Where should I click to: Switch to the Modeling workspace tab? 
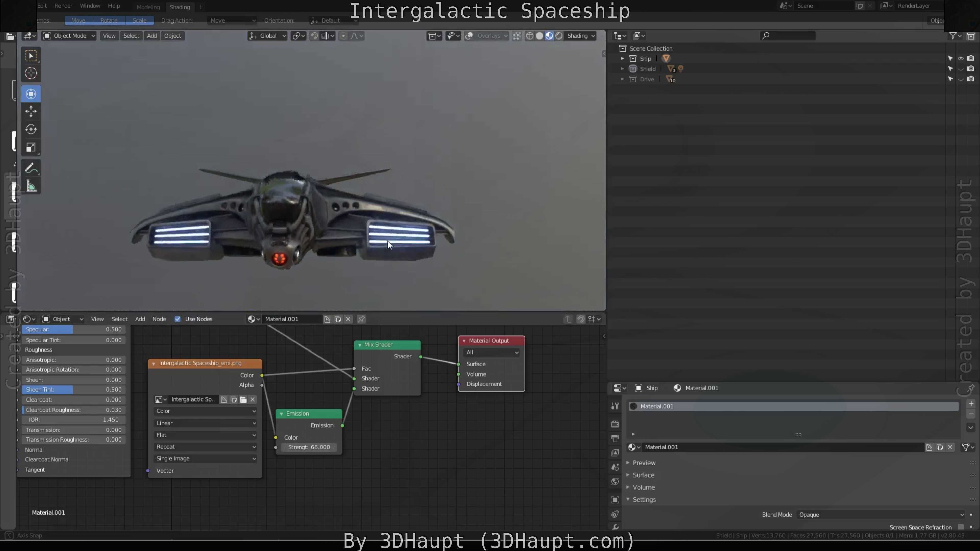tap(148, 7)
